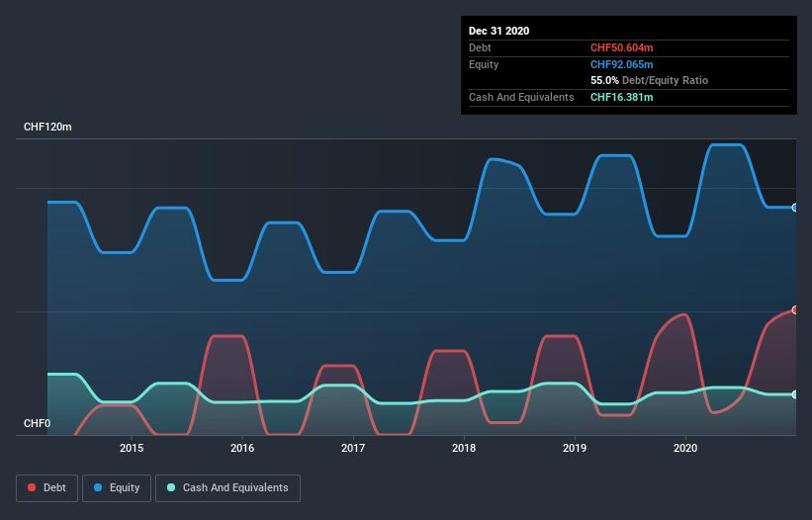Click the Debt label in the tooltip
Screen dimensions: 812x520
pyautogui.click(x=480, y=47)
